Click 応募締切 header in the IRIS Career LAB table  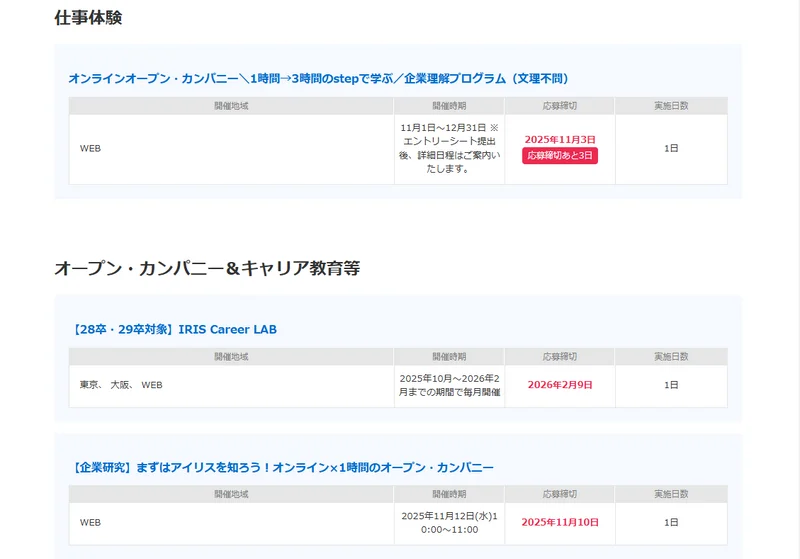(560, 356)
